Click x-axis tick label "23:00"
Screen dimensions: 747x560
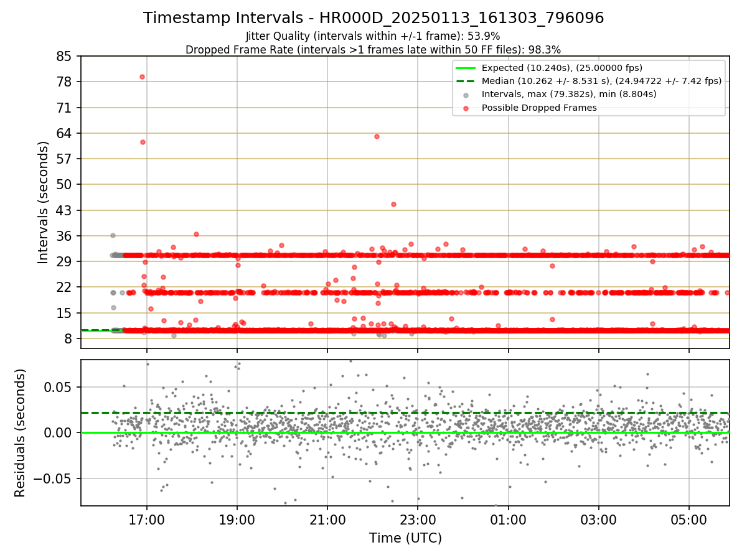418,520
